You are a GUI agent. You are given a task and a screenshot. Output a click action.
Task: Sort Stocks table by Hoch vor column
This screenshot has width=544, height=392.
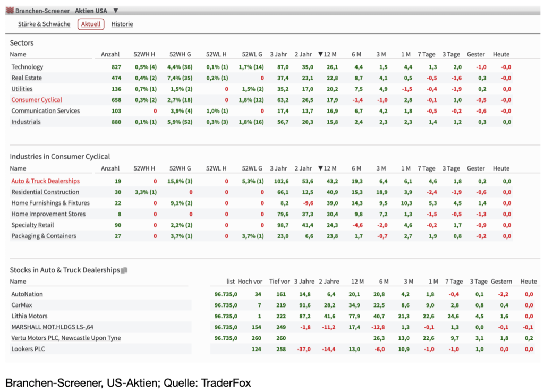tap(250, 282)
